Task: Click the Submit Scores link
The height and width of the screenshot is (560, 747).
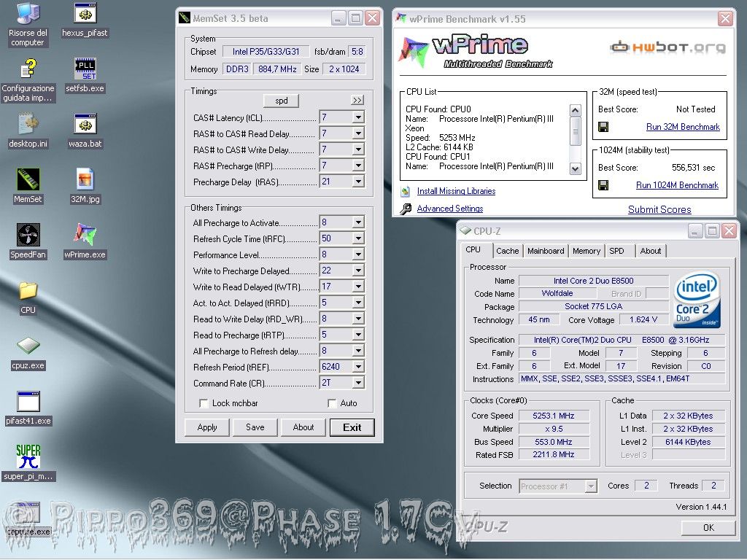Action: (659, 209)
